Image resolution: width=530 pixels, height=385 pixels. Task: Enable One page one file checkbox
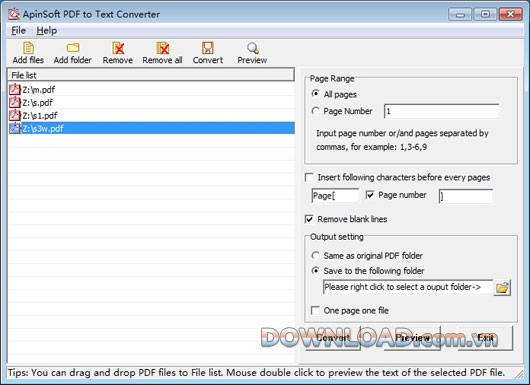315,310
